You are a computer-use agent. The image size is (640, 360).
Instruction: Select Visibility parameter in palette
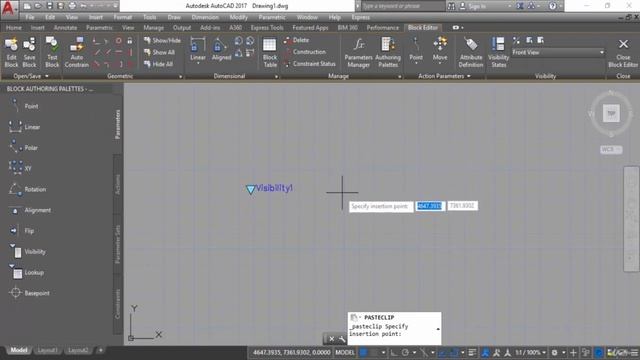(x=27, y=252)
